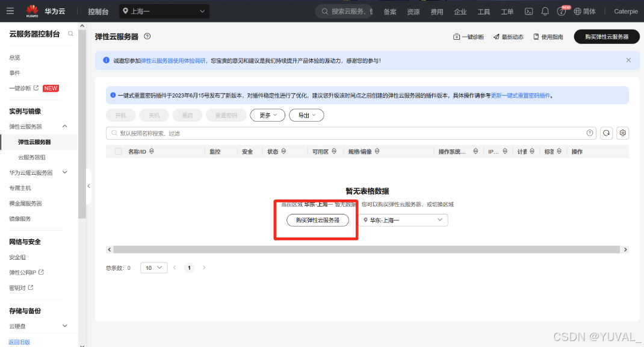The height and width of the screenshot is (347, 644).
Task: Open 费用 menu in the top bar
Action: (436, 11)
